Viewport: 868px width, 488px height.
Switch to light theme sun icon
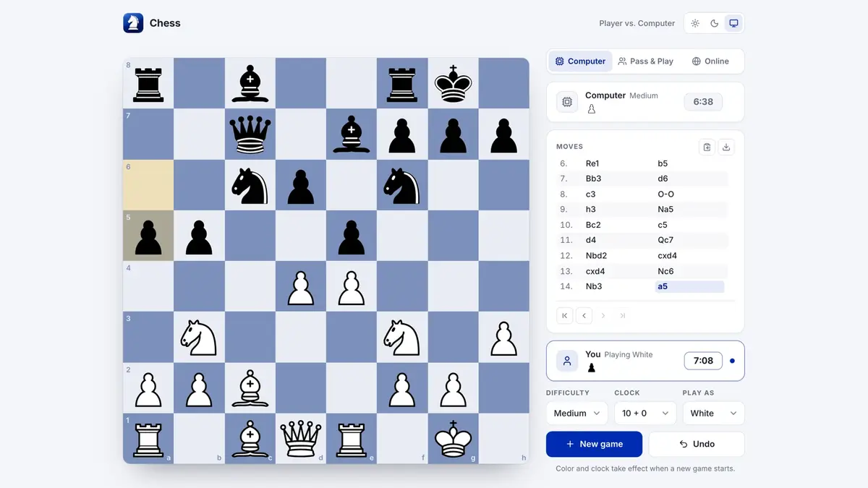[695, 23]
